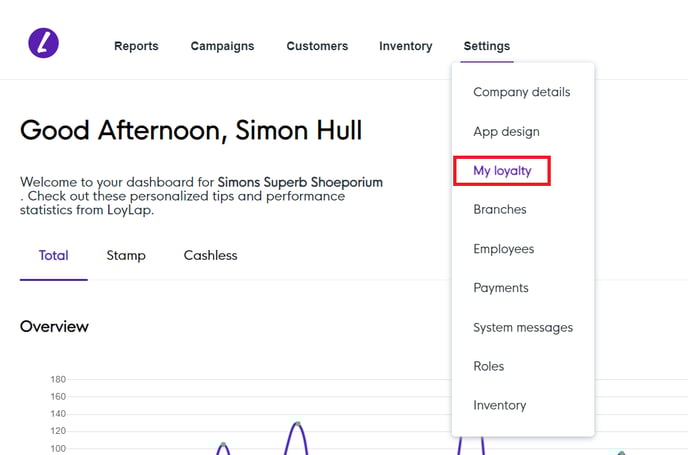Viewport: 688px width, 455px height.
Task: Click the LoyLap purple logo icon
Action: (43, 42)
